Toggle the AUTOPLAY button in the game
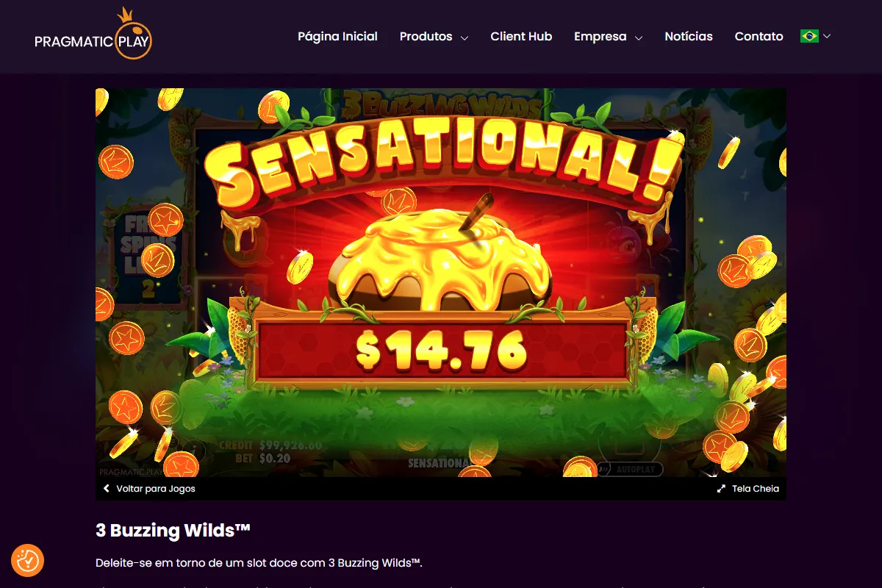This screenshot has width=882, height=588. [630, 468]
